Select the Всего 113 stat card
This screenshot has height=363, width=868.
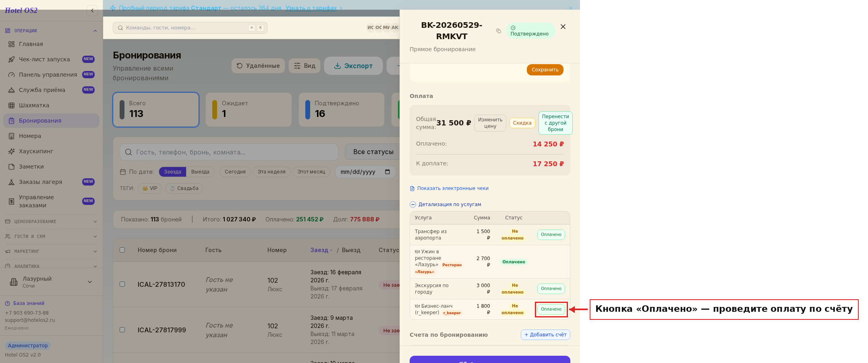(x=156, y=110)
